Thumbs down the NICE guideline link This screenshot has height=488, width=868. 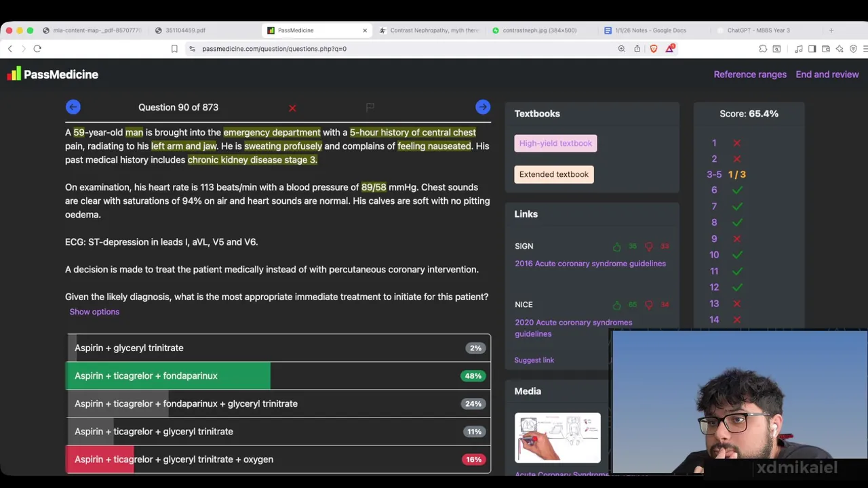[x=649, y=305]
